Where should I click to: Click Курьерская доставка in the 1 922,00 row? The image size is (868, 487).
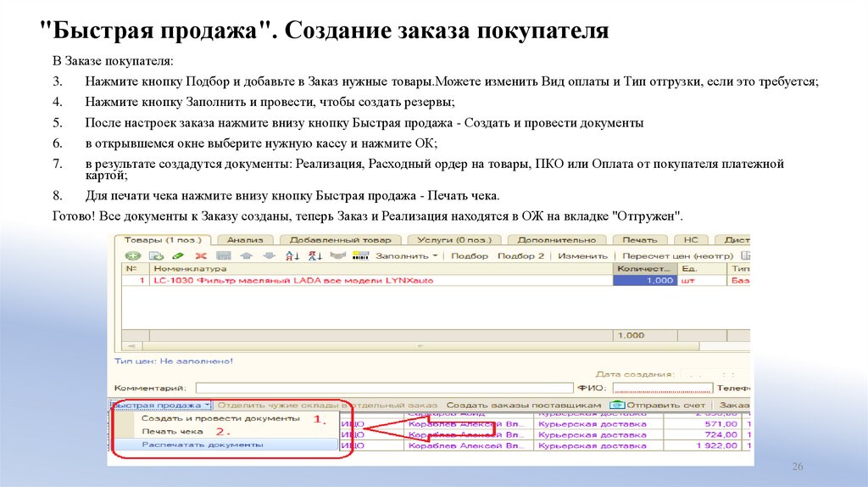(598, 445)
